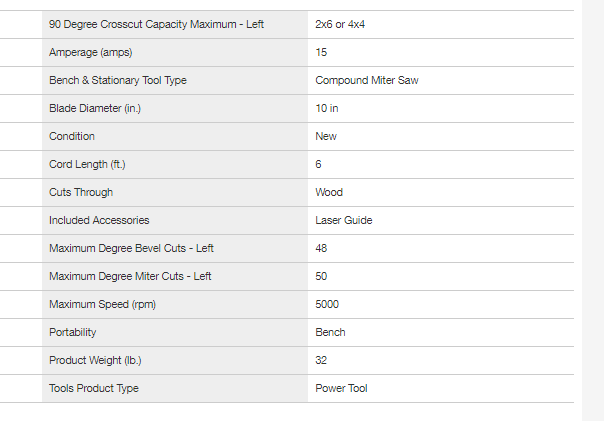The width and height of the screenshot is (604, 421).
Task: Select the "Power Tool" product type value
Action: (341, 388)
